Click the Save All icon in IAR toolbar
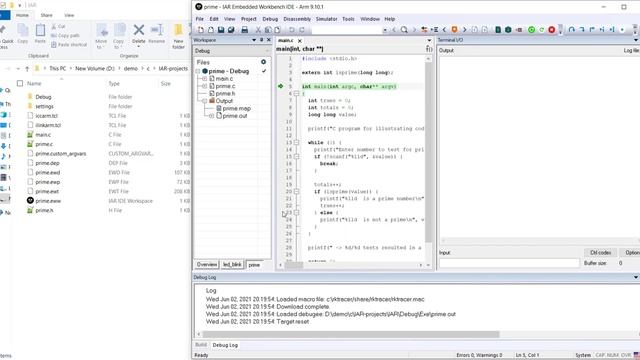 coord(231,30)
